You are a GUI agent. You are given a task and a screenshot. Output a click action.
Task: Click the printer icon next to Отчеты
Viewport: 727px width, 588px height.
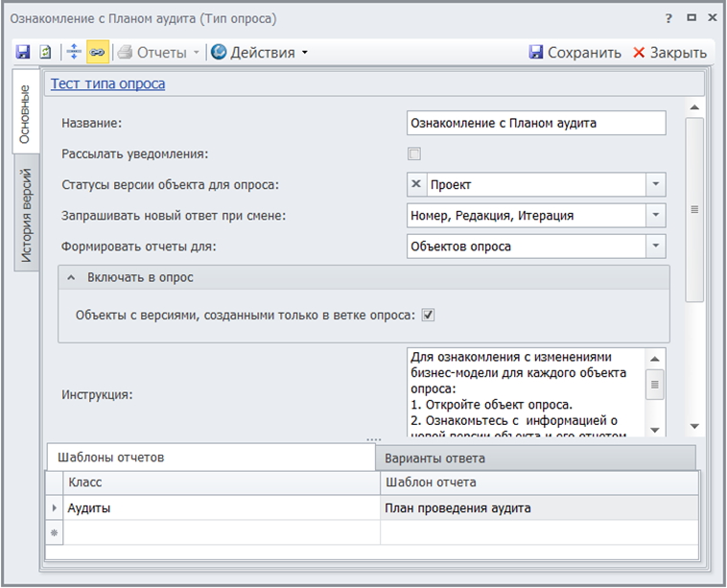click(x=125, y=52)
